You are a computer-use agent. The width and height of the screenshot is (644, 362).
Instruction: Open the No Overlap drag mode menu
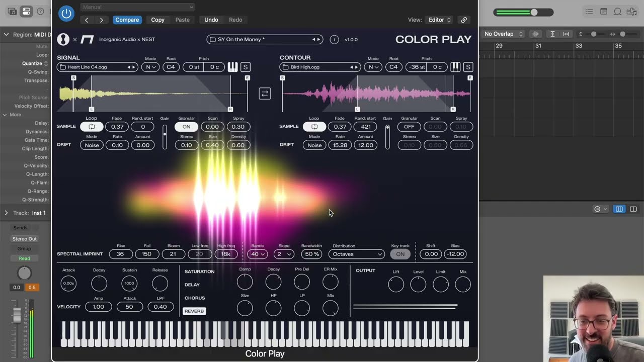pyautogui.click(x=504, y=34)
